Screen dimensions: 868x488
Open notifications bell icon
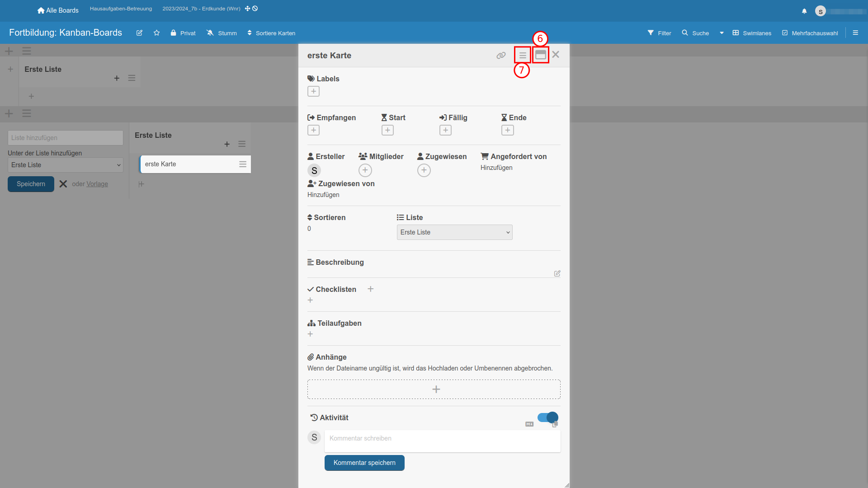(x=804, y=11)
